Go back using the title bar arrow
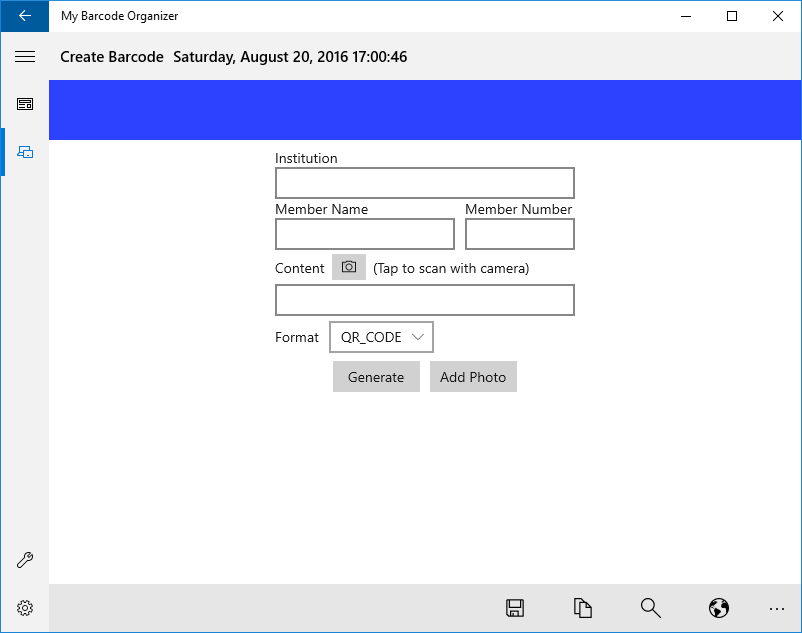Viewport: 802px width, 633px height. 24,16
